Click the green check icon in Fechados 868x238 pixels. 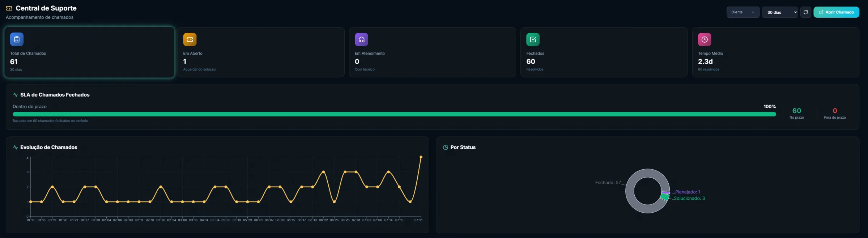point(533,39)
